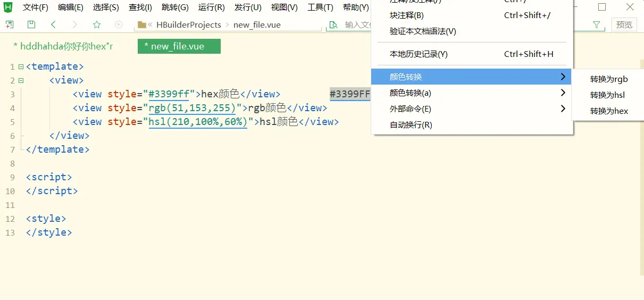
Task: Select 块注释(B) menu entry
Action: click(x=472, y=15)
